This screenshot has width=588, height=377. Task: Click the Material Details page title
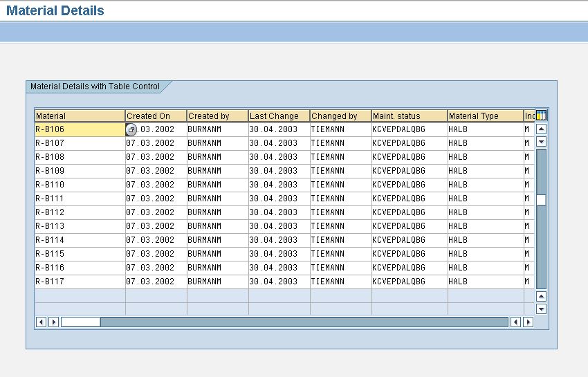(55, 10)
